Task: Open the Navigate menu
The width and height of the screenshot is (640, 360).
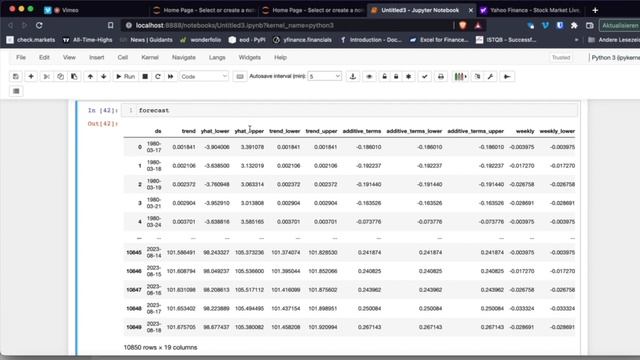Action: point(184,58)
